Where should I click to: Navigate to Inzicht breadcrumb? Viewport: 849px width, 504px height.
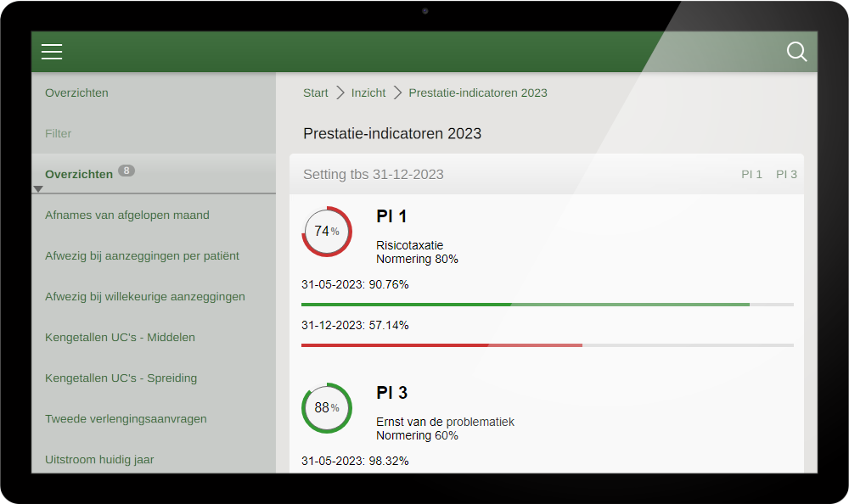pyautogui.click(x=368, y=92)
